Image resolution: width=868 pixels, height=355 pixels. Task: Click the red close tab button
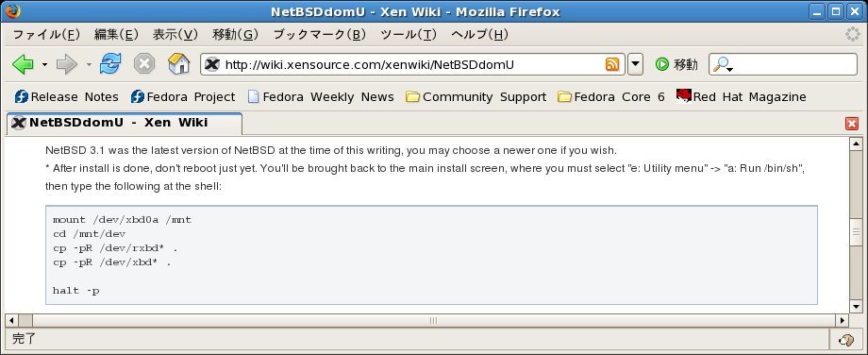point(852,124)
